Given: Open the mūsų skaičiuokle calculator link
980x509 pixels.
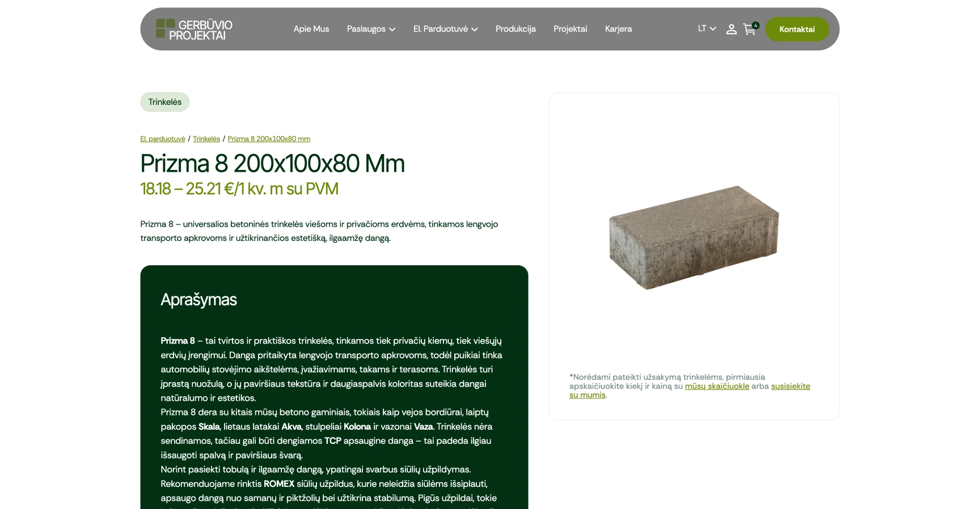Looking at the screenshot, I should pyautogui.click(x=717, y=386).
